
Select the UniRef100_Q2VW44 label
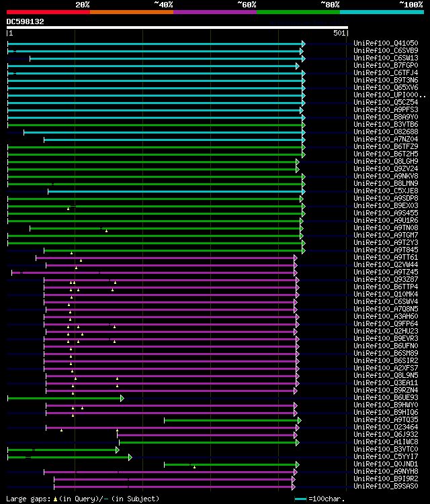pos(386,265)
